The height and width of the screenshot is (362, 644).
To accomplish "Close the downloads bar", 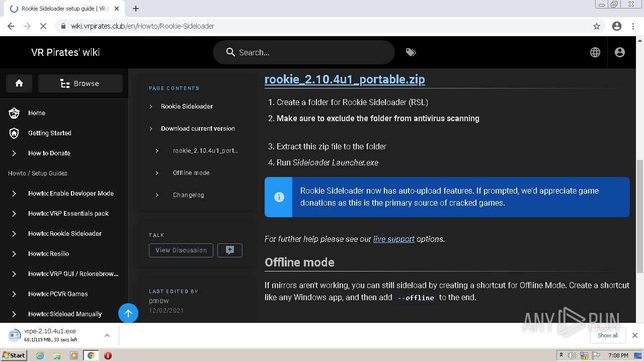I will point(635,335).
